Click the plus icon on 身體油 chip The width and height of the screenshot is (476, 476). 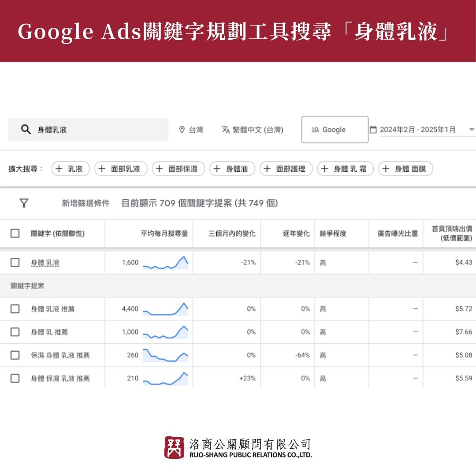[217, 169]
